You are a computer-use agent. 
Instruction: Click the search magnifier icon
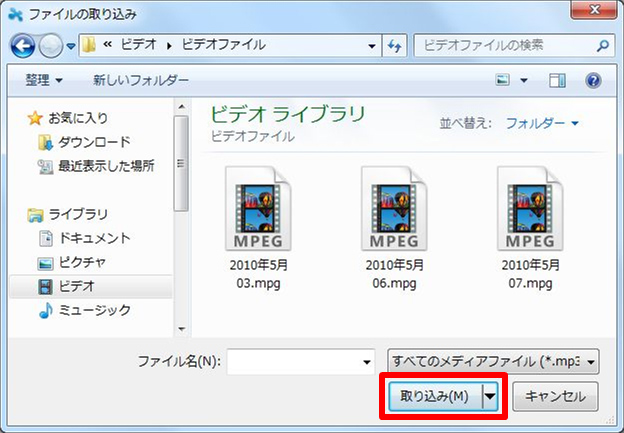602,46
